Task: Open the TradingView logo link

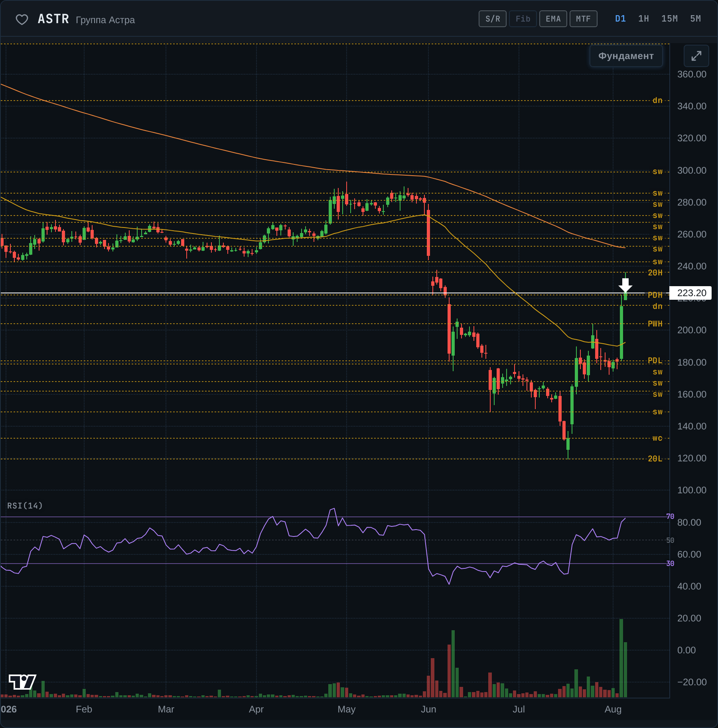Action: tap(22, 682)
